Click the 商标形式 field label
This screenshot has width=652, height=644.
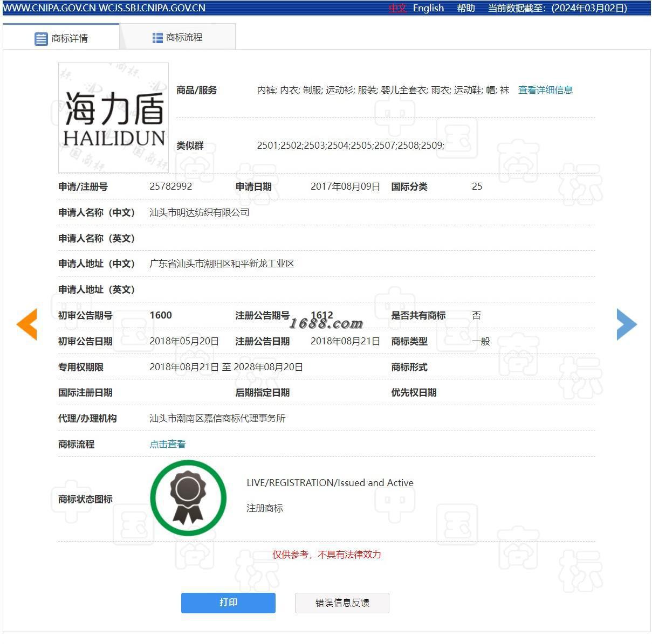pos(409,367)
